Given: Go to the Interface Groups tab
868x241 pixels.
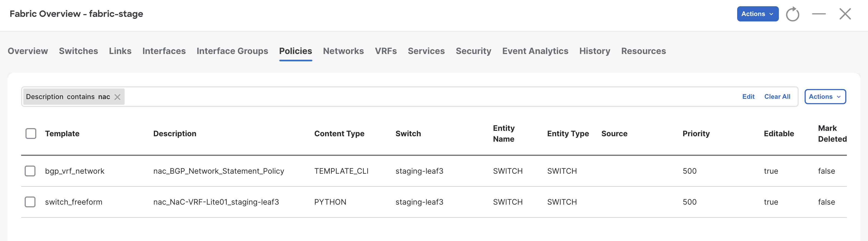Looking at the screenshot, I should coord(232,51).
